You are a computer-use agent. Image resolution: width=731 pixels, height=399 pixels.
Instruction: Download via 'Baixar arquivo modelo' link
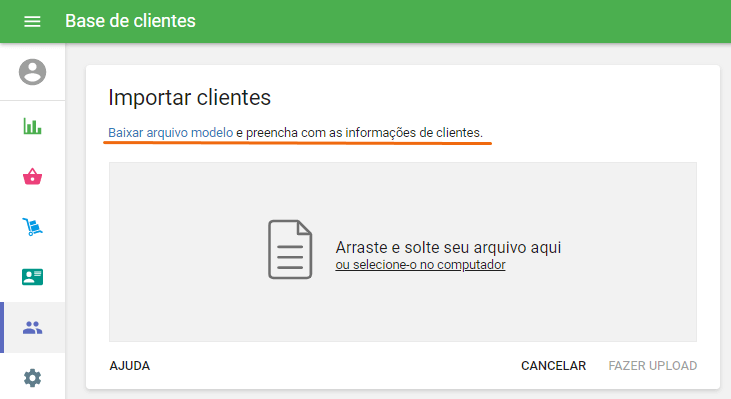click(x=171, y=133)
